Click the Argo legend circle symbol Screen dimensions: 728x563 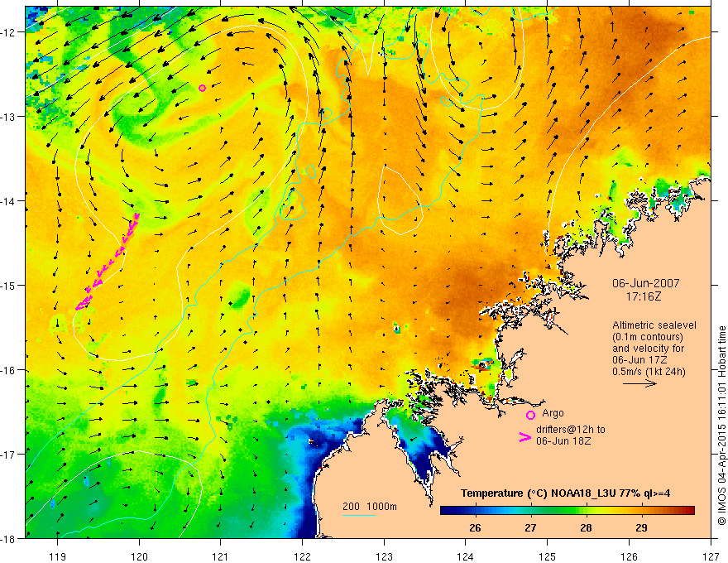(530, 415)
